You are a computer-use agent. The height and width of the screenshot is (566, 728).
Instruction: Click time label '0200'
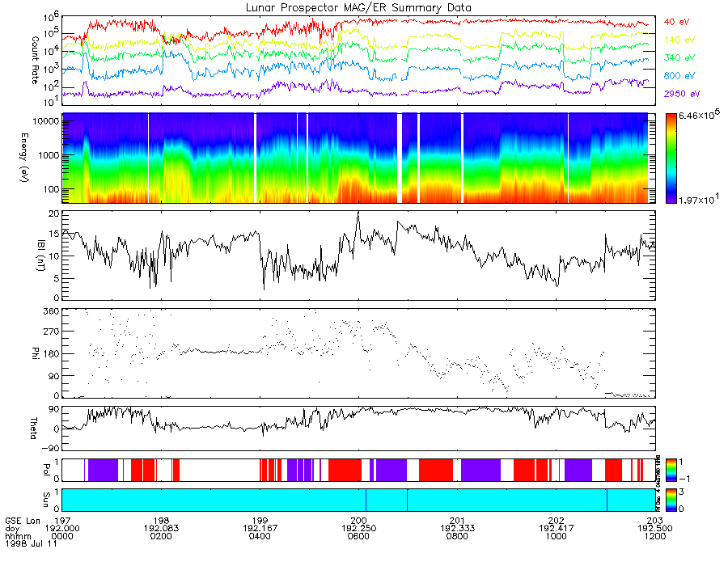161,536
